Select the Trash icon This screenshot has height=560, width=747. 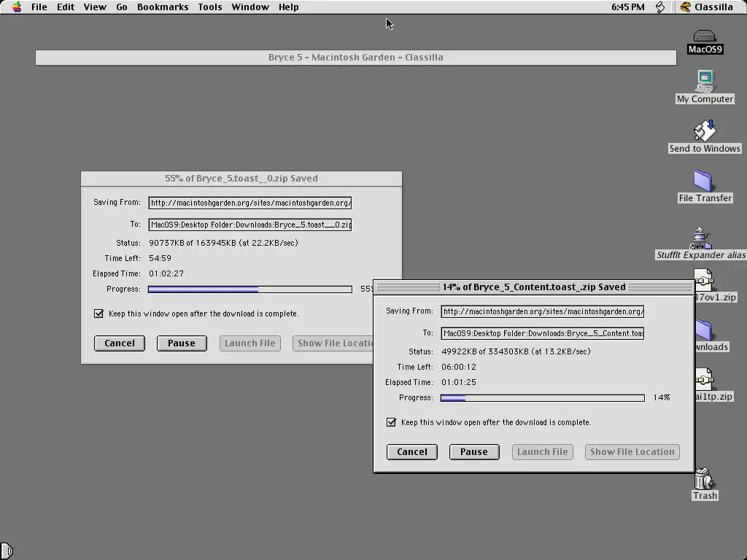coord(704,478)
